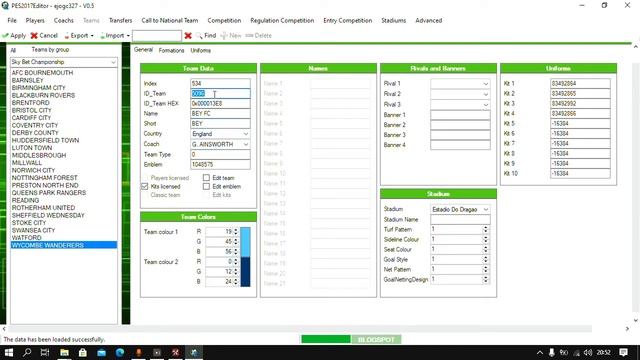Toggle Edit emblem checkbox
Image resolution: width=640 pixels, height=360 pixels.
pyautogui.click(x=206, y=186)
